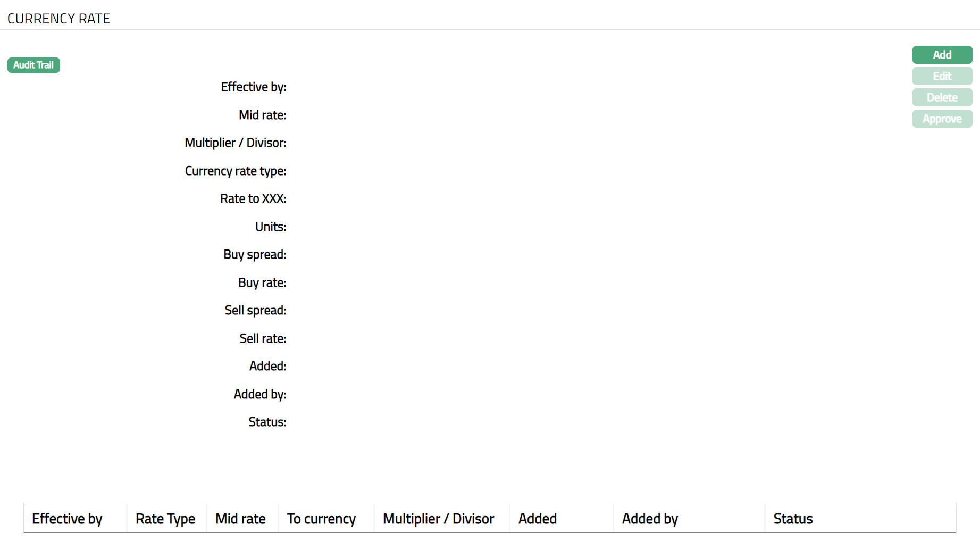
Task: Select the Sell rate label
Action: point(263,338)
